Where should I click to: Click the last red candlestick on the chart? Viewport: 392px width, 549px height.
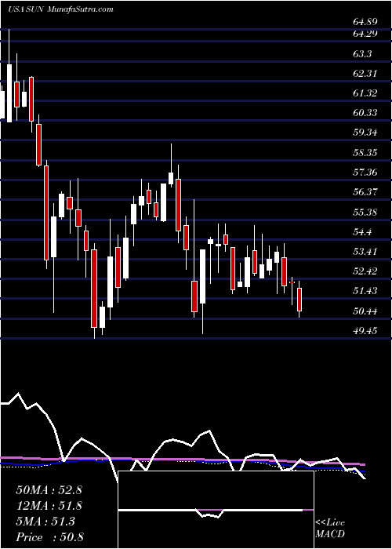pos(299,300)
